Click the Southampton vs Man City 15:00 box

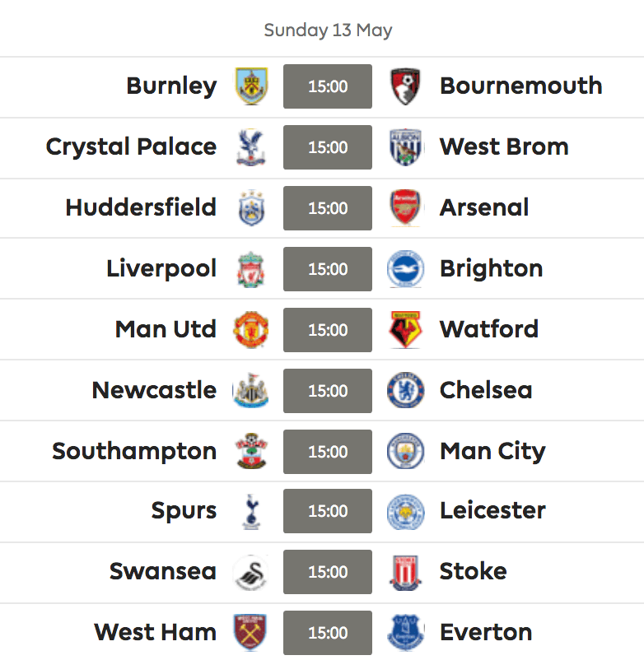point(328,452)
